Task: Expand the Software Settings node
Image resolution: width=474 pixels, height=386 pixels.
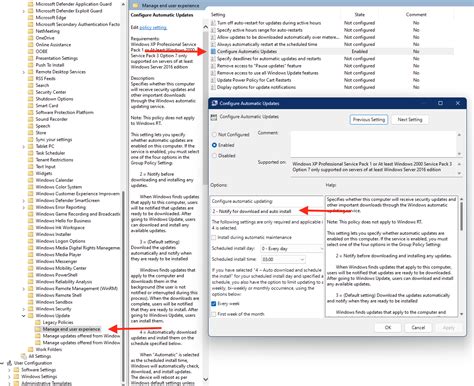Action: pyautogui.click(x=9, y=370)
